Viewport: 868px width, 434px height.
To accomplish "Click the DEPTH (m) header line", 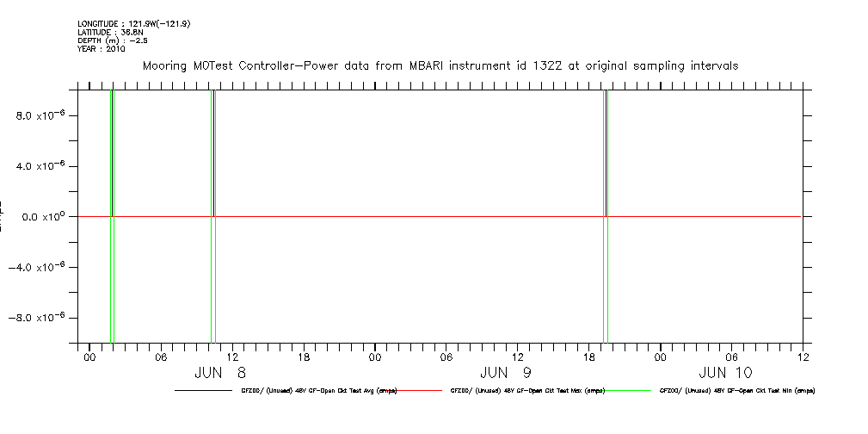I will click(113, 40).
